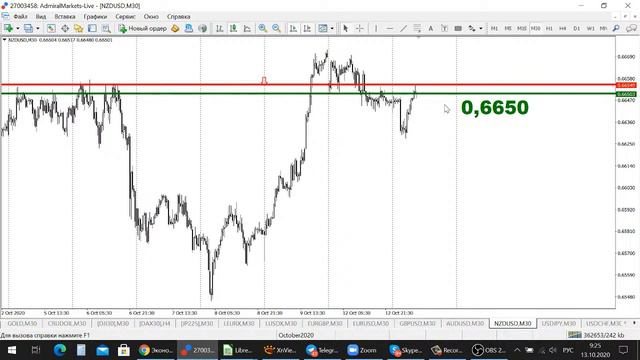640x360 pixels.
Task: Switch to M5 timeframe
Action: 508,28
